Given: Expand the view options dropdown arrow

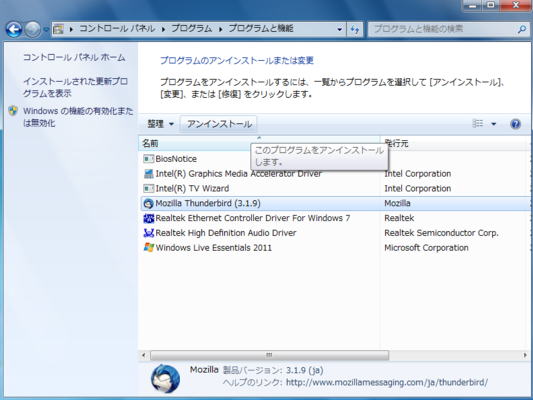Looking at the screenshot, I should (494, 124).
